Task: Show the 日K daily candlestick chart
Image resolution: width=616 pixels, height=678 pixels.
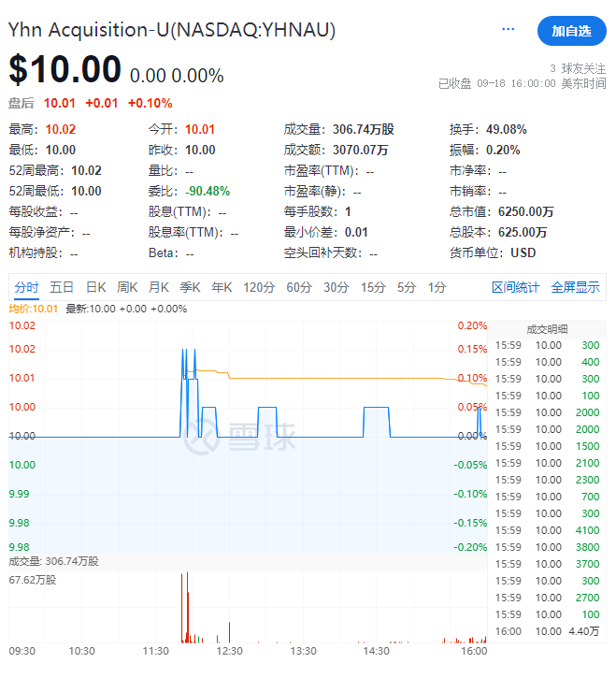Action: click(x=96, y=287)
